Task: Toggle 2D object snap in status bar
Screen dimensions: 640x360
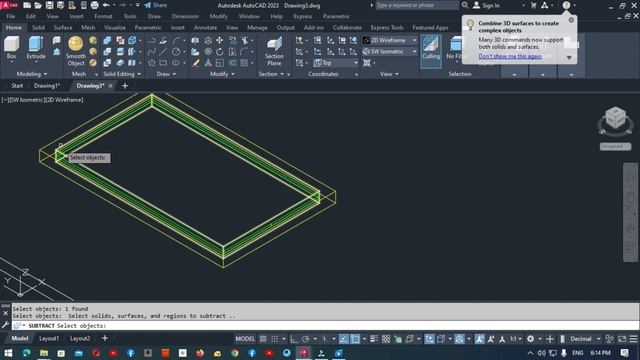Action: [355, 339]
